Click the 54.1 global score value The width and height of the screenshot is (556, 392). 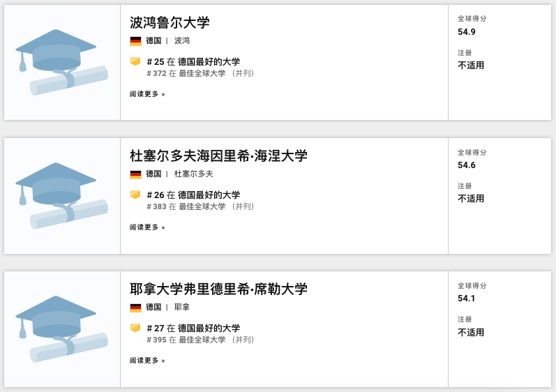[467, 299]
